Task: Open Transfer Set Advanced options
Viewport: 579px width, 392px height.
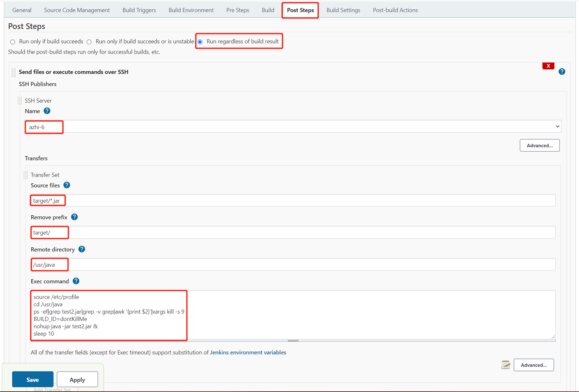Action: pos(534,365)
